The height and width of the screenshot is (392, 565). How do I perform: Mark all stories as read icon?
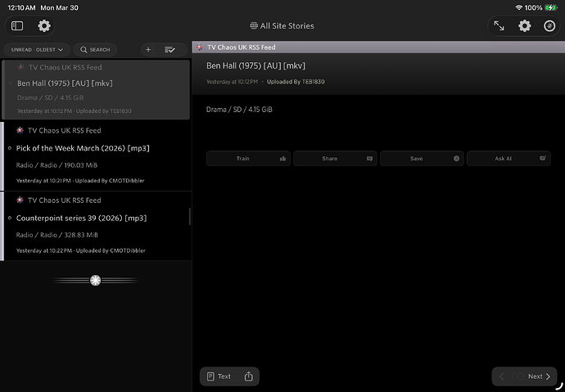coord(169,50)
